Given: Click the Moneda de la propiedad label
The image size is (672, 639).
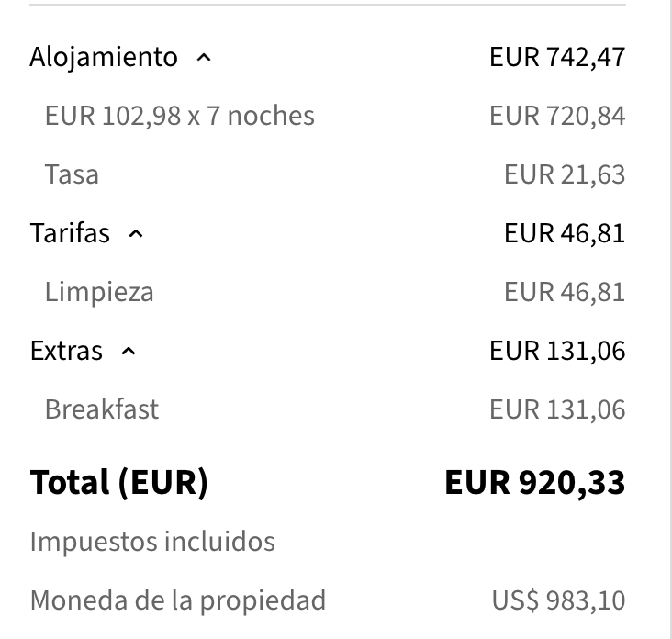Looking at the screenshot, I should click(x=178, y=600).
